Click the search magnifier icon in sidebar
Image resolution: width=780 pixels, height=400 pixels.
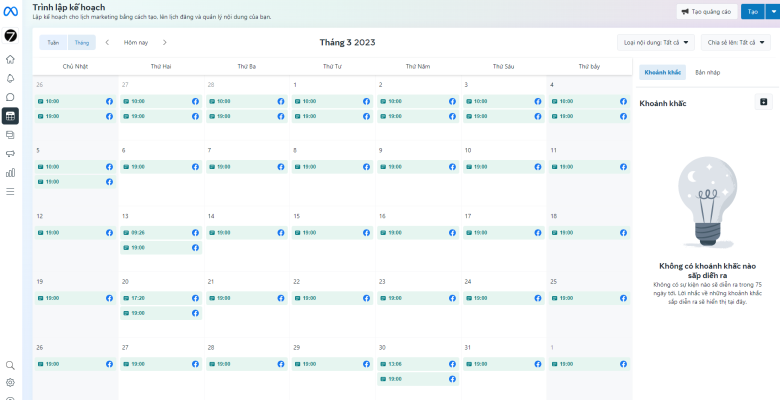click(10, 366)
